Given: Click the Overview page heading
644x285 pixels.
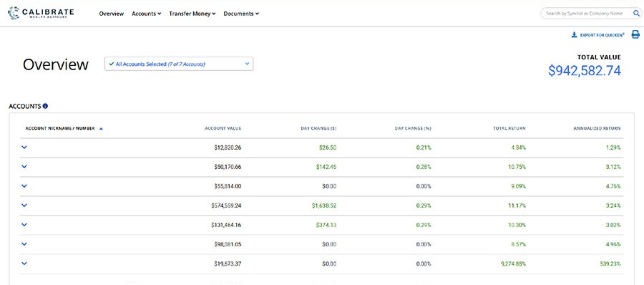Looking at the screenshot, I should 55,64.
